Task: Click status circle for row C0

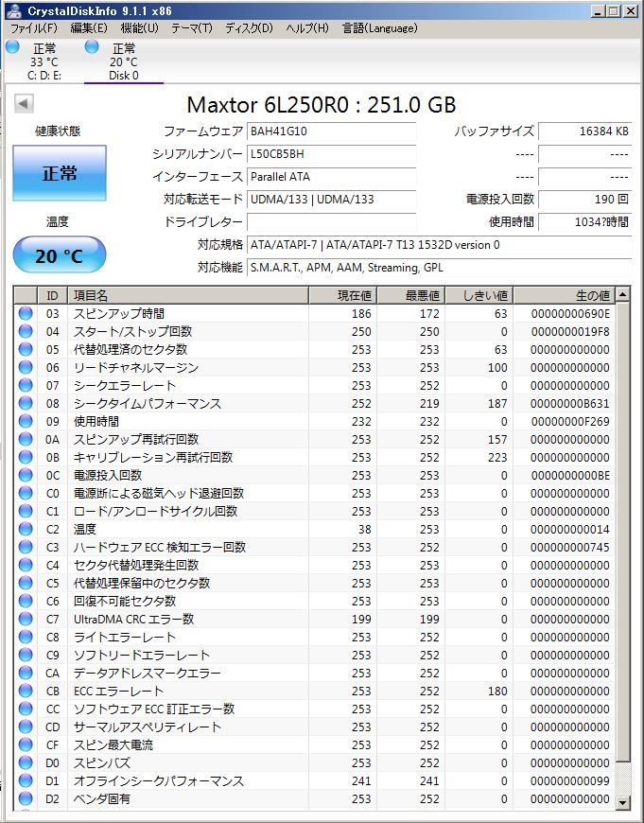Action: pyautogui.click(x=26, y=493)
